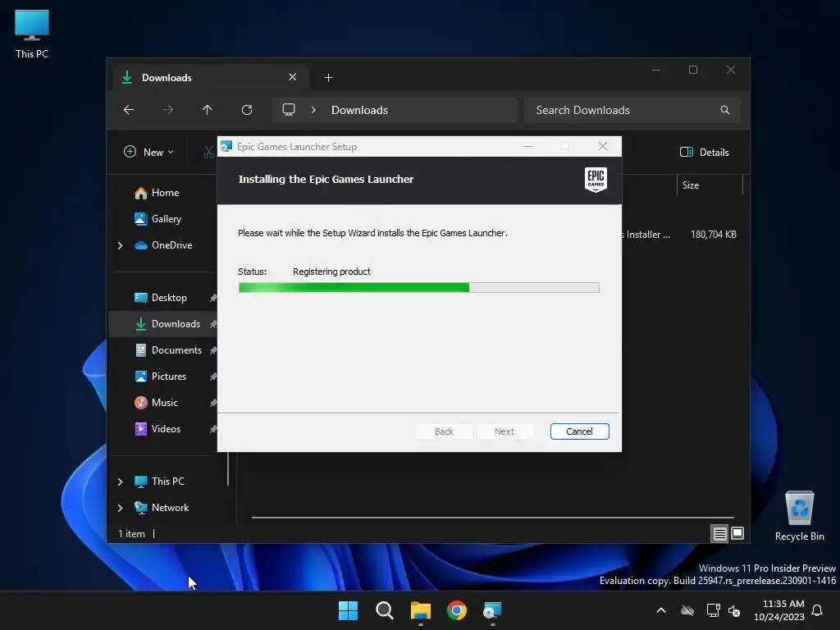Click the search magnifier icon in Explorer
This screenshot has width=840, height=630.
pyautogui.click(x=725, y=110)
